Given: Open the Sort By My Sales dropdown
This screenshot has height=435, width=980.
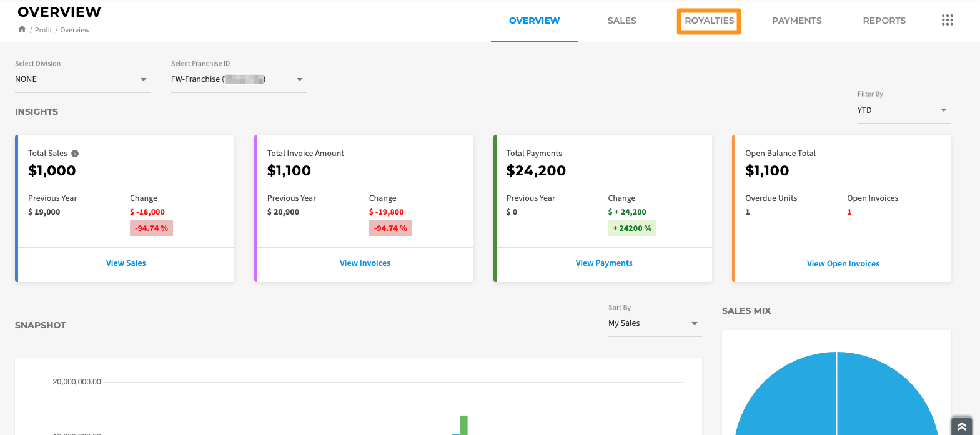Looking at the screenshot, I should pos(655,323).
